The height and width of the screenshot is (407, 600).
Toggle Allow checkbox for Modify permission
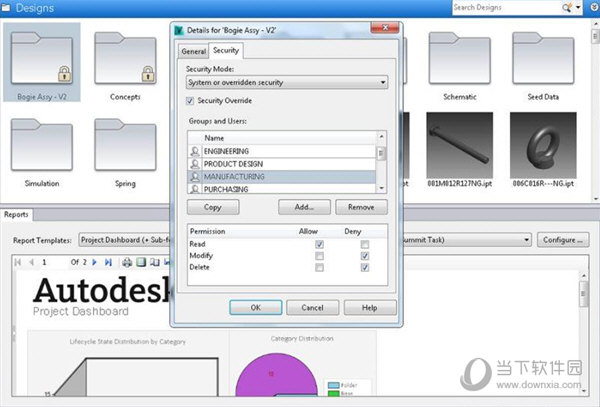tap(319, 256)
